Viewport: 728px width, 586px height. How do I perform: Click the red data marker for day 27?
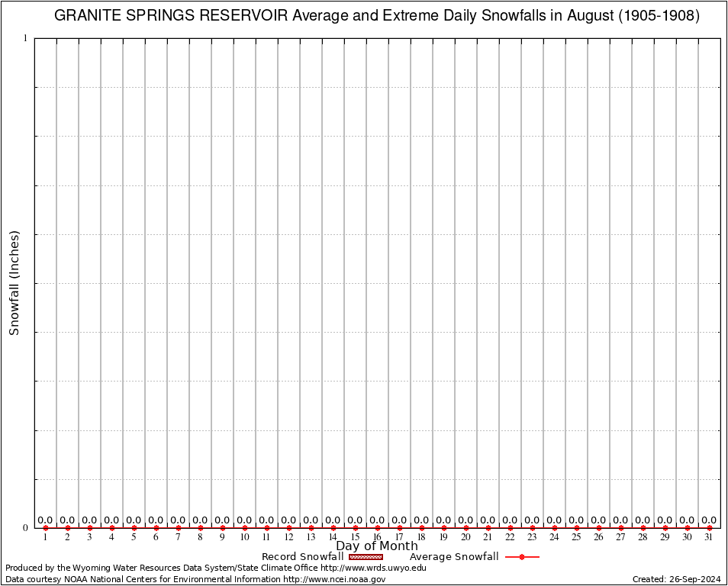coord(621,528)
